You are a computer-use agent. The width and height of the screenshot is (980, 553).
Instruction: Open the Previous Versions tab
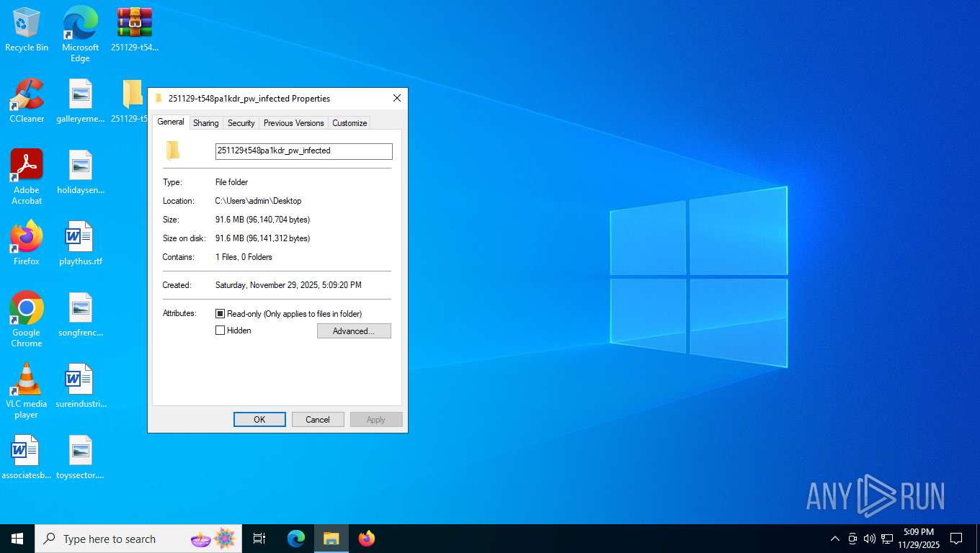click(294, 123)
